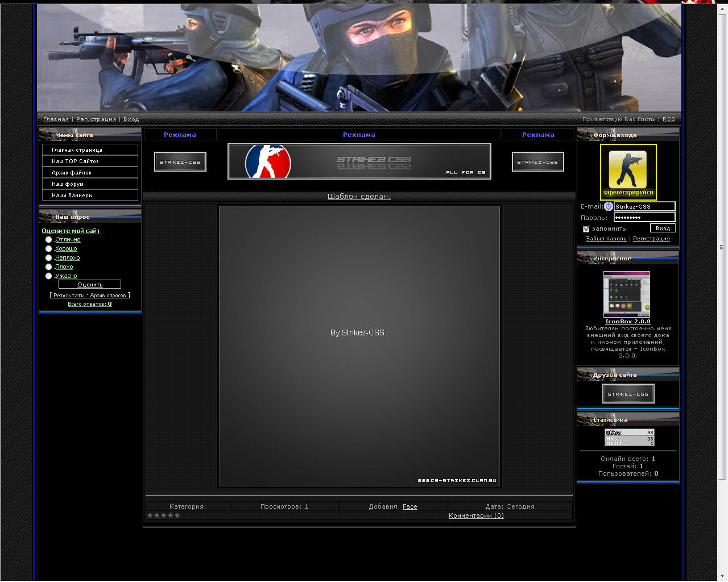Click the Всего ответов: 0 text
Image resolution: width=728 pixels, height=582 pixels.
pos(90,304)
